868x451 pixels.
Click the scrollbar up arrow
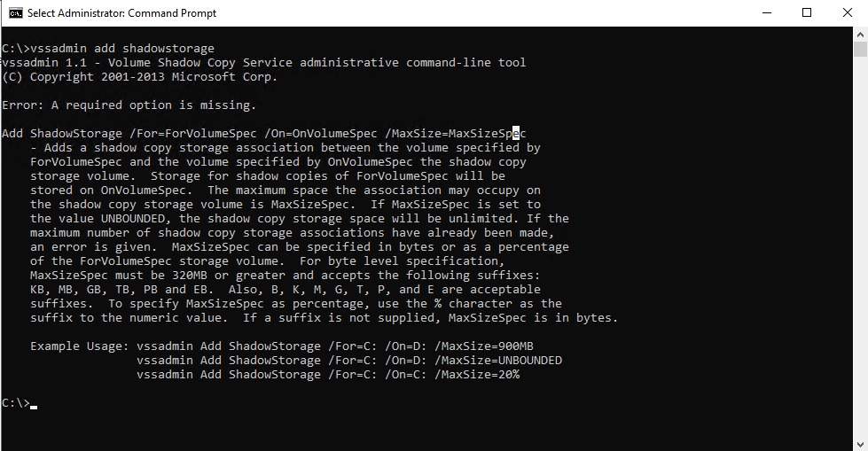click(x=860, y=33)
